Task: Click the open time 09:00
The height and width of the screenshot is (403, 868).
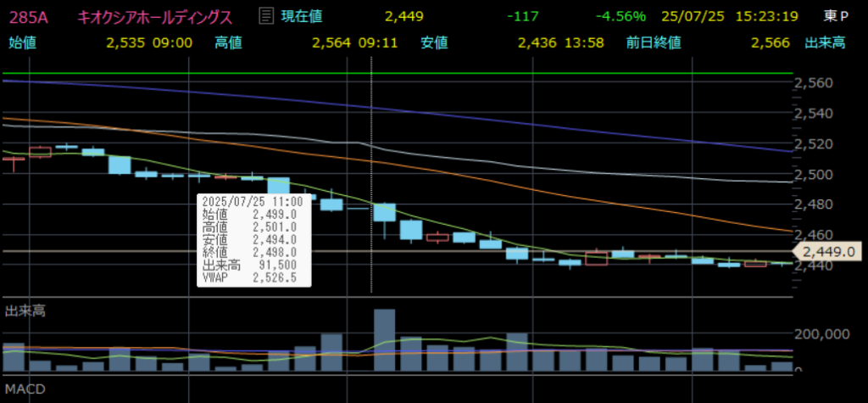Action: [x=171, y=43]
